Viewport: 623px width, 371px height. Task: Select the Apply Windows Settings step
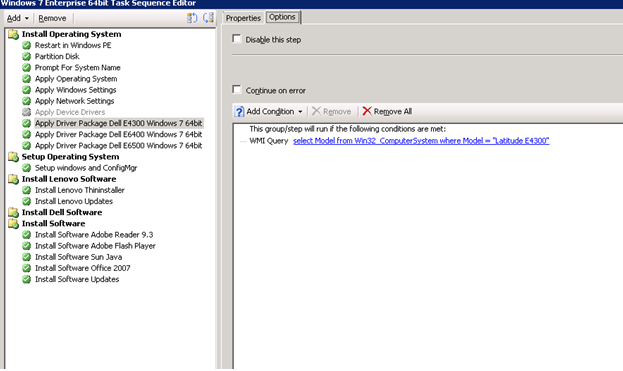point(75,90)
